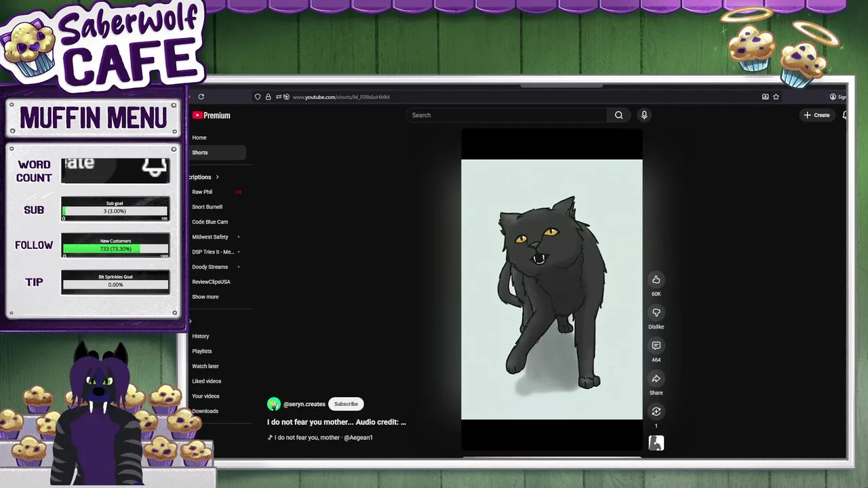868x488 pixels.
Task: Expand the Subscriptions section chevron
Action: pyautogui.click(x=217, y=177)
